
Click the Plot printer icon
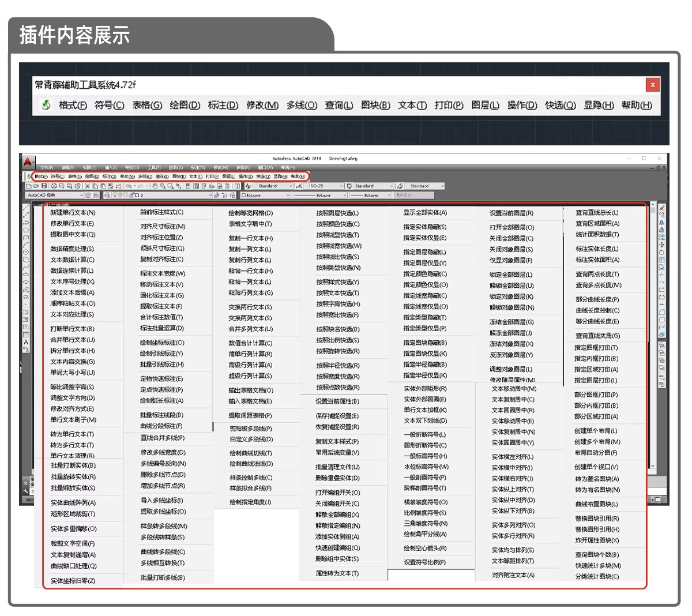coord(54,186)
